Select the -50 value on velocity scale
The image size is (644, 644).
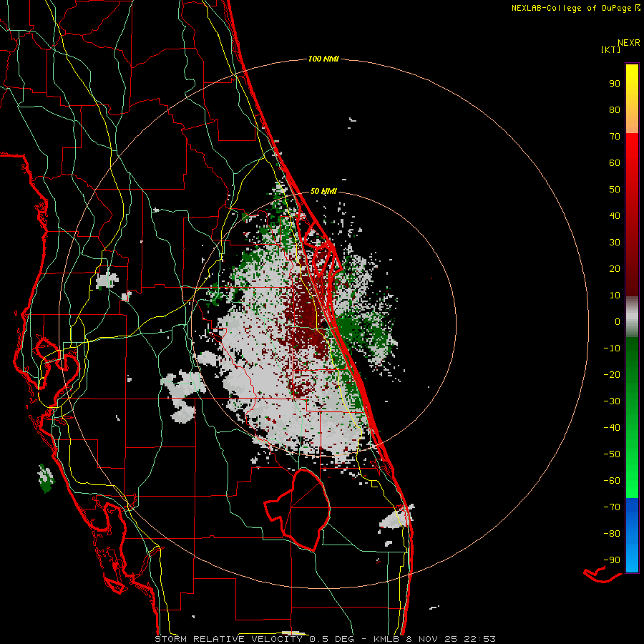612,454
